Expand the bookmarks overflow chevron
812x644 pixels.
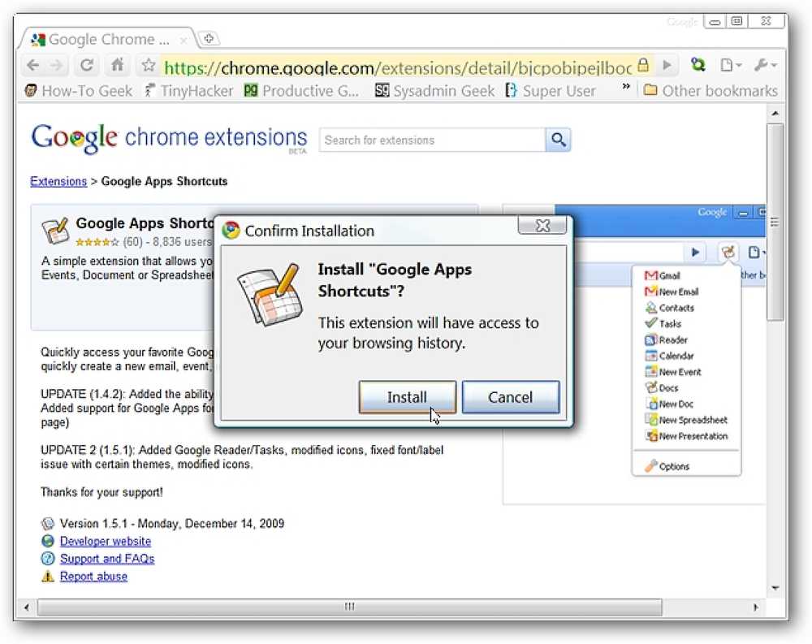pos(626,87)
